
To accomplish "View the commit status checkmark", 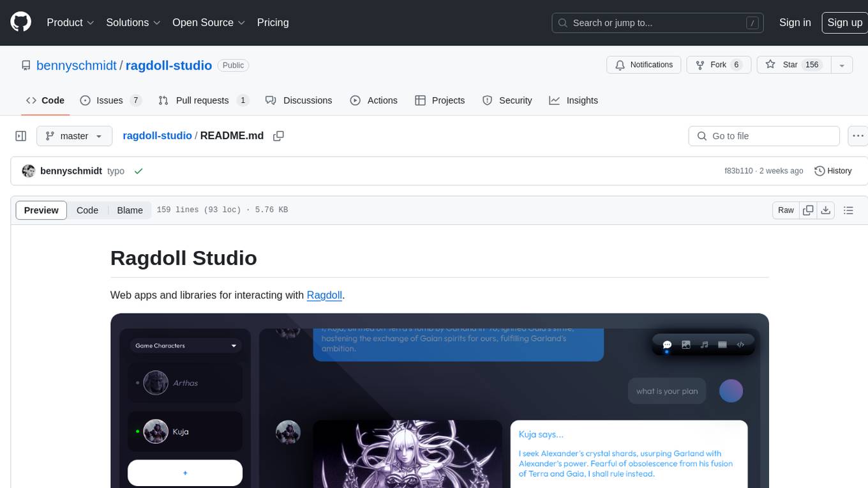I will (x=138, y=171).
